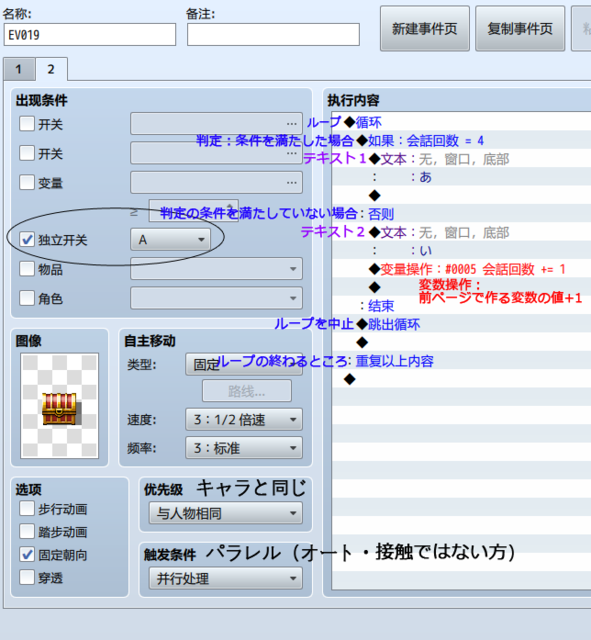Image resolution: width=591 pixels, height=640 pixels.
Task: Open the 独立开关 A dropdown
Action: (x=171, y=240)
